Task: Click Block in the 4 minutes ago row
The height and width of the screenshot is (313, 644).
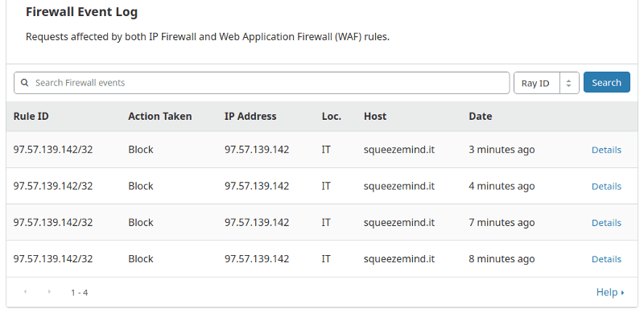Action: [x=140, y=186]
